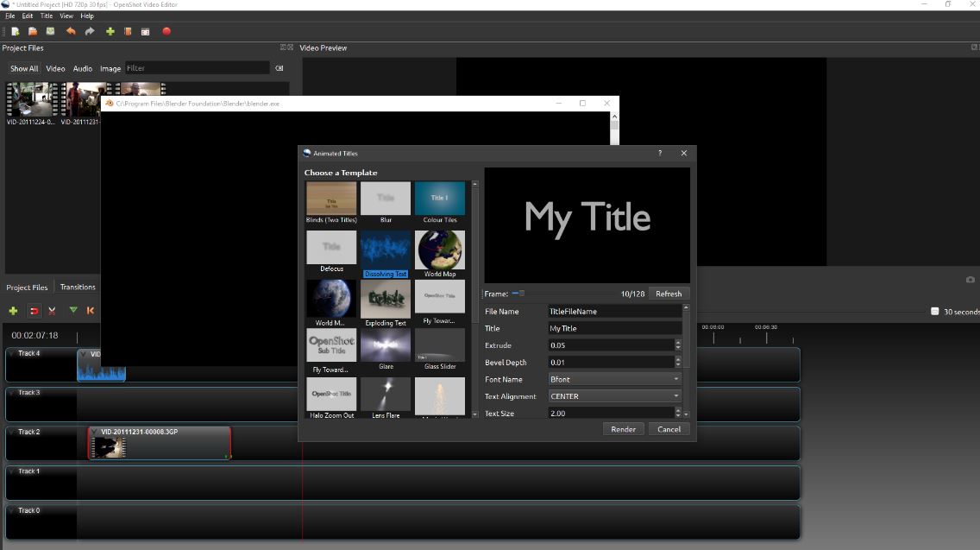The image size is (980, 550).
Task: Click the Blender icon in console title bar
Action: point(110,104)
